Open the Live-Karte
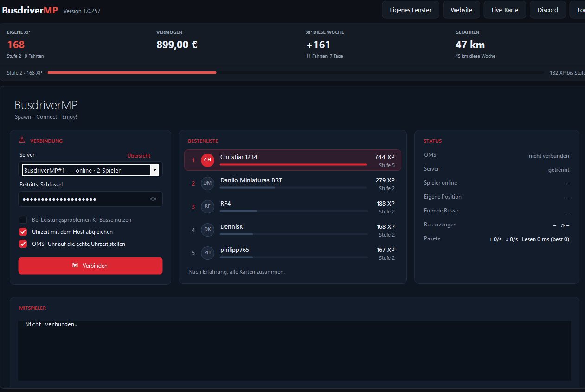Image resolution: width=585 pixels, height=392 pixels. click(505, 10)
